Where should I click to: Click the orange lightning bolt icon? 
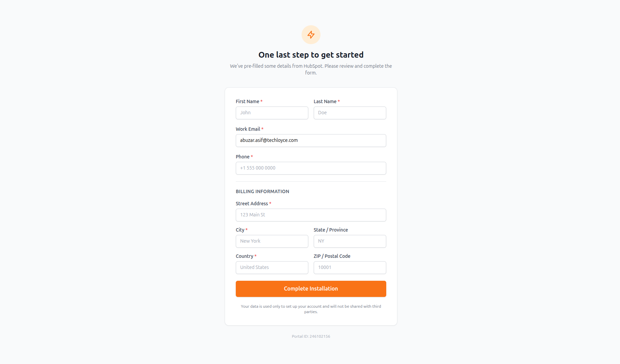311,35
